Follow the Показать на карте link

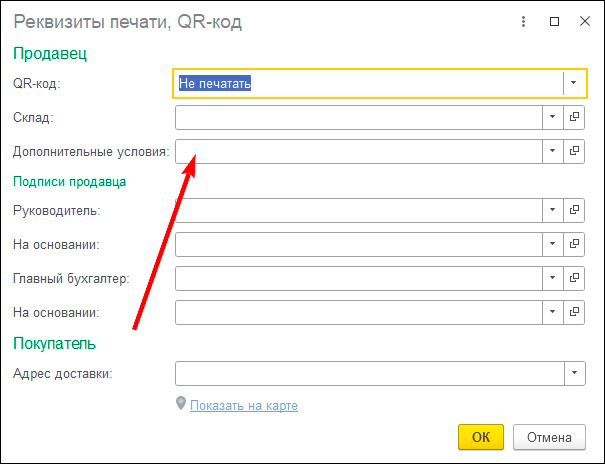pos(244,406)
